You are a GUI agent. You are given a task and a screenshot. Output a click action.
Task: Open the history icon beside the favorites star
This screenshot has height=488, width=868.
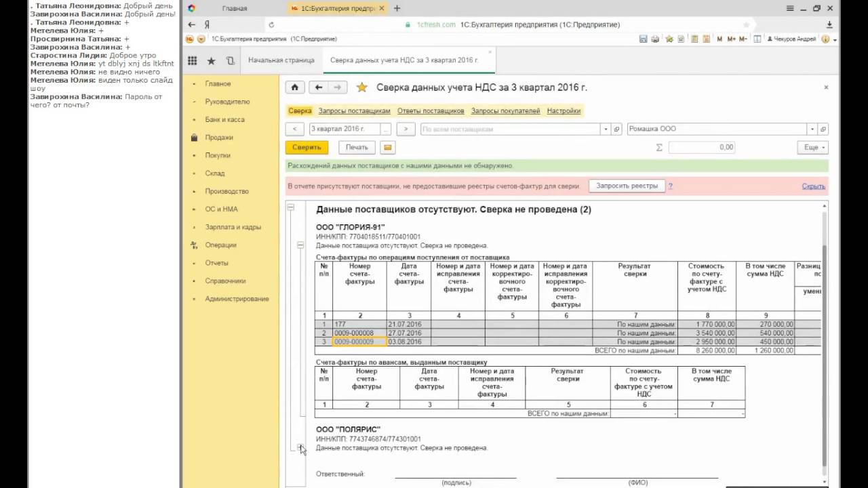point(230,60)
